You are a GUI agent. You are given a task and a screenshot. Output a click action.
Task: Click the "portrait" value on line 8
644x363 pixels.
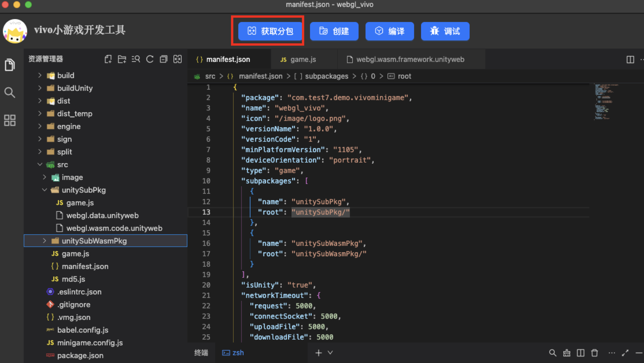pos(350,160)
